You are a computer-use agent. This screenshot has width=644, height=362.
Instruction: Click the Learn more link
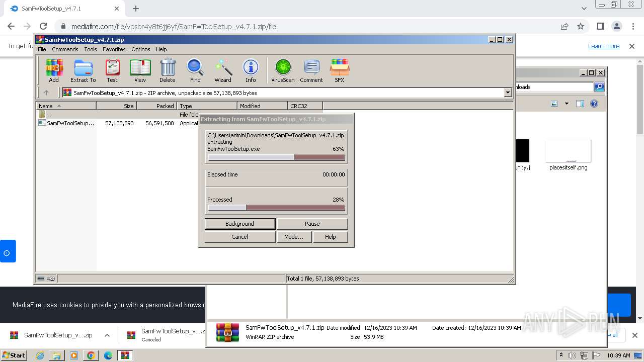[604, 46]
